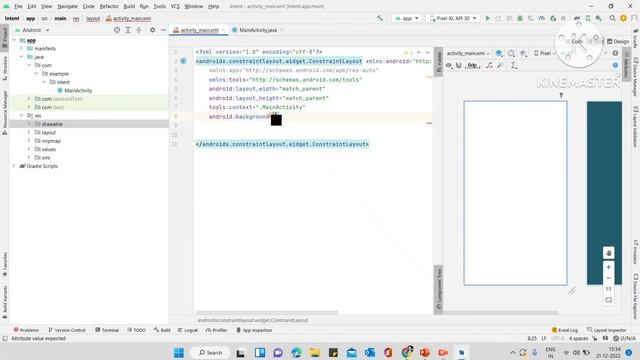
Task: Run the app with green play button
Action: pos(487,18)
